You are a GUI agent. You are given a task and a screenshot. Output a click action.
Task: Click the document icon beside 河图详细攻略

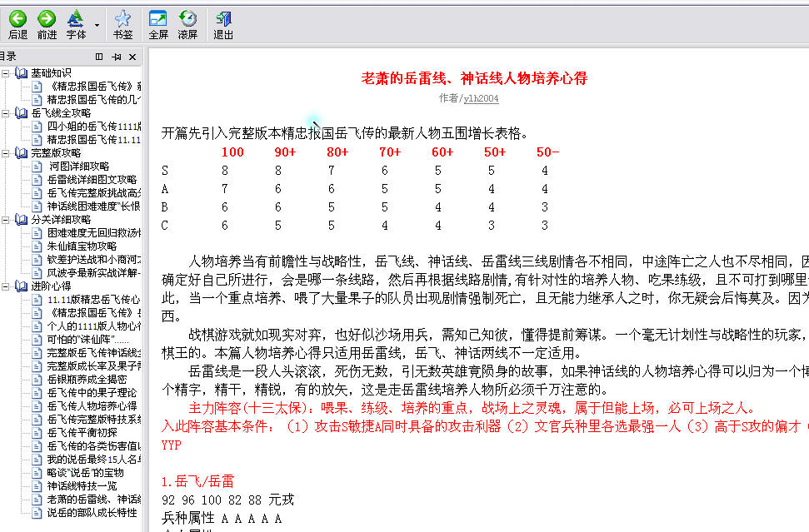coord(37,167)
